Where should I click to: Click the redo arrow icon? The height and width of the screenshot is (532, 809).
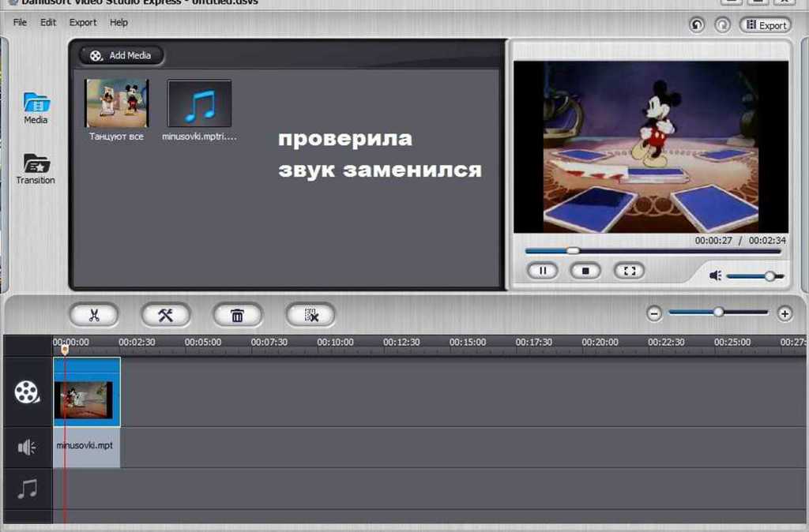(722, 24)
